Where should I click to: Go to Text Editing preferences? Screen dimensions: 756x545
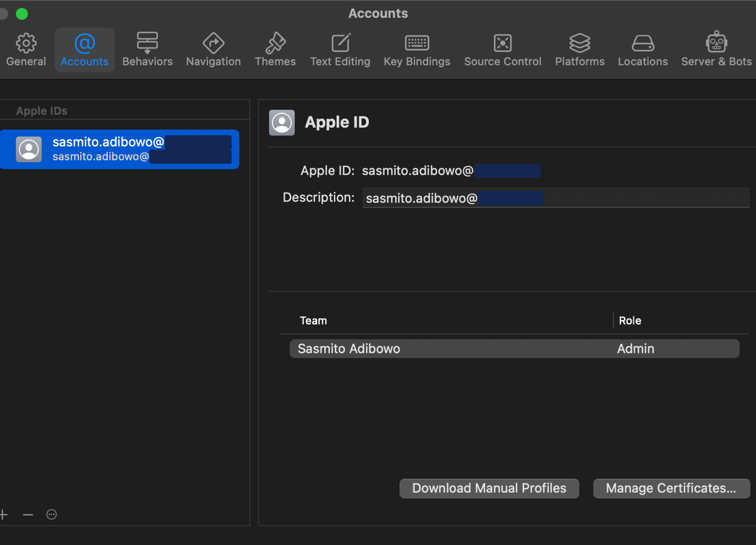point(340,50)
